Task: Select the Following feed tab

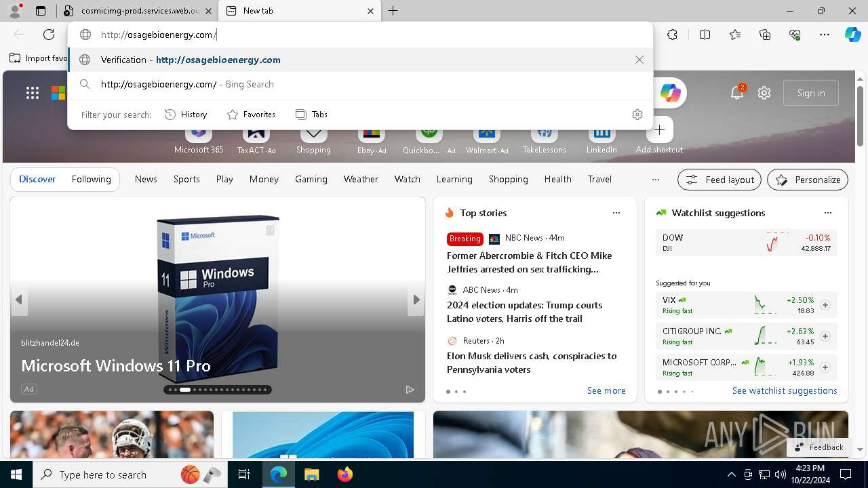Action: click(91, 179)
